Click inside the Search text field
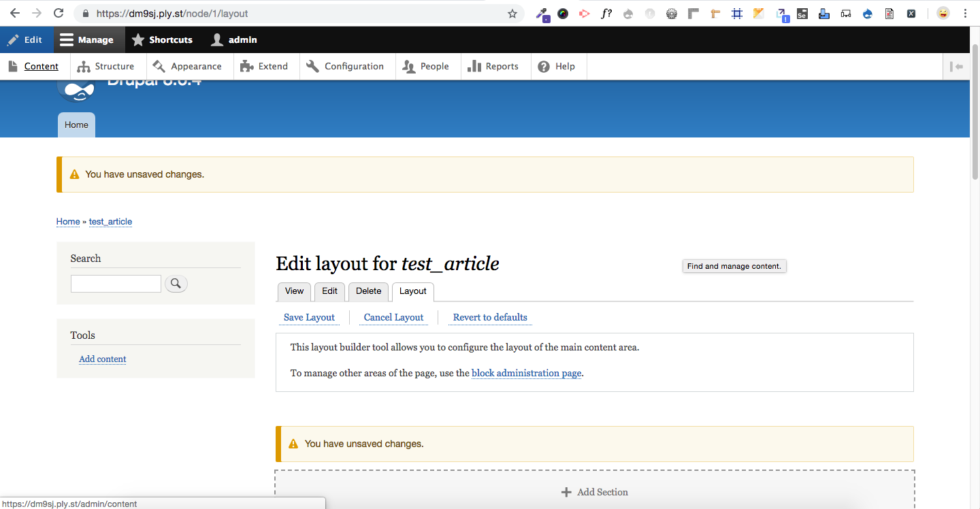The image size is (980, 509). (116, 283)
